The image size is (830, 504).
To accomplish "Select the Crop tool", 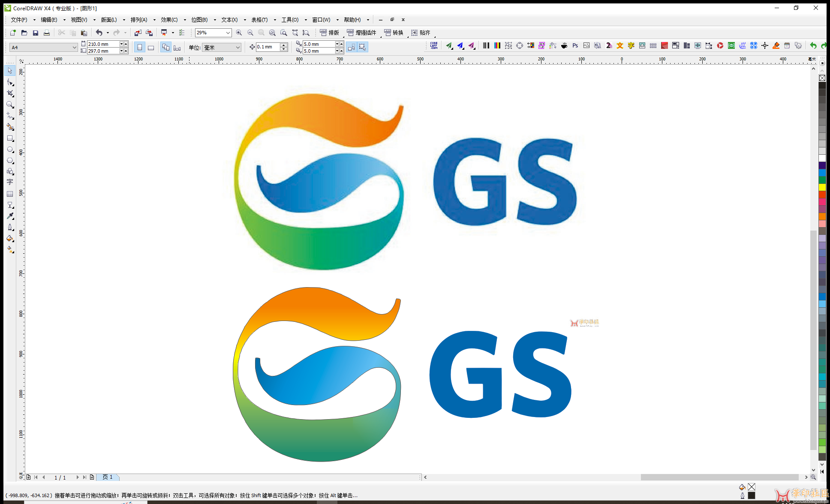I will pyautogui.click(x=10, y=93).
